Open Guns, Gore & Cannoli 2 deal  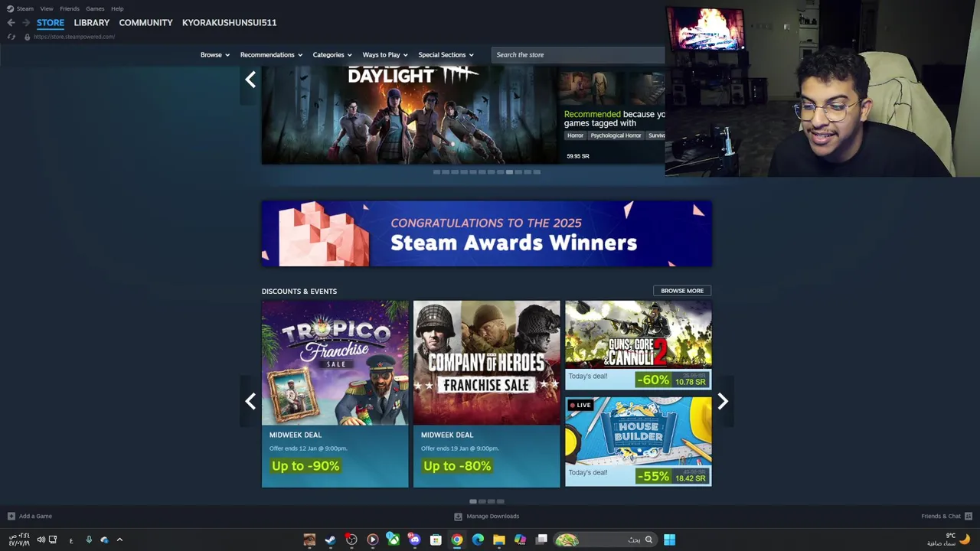639,345
